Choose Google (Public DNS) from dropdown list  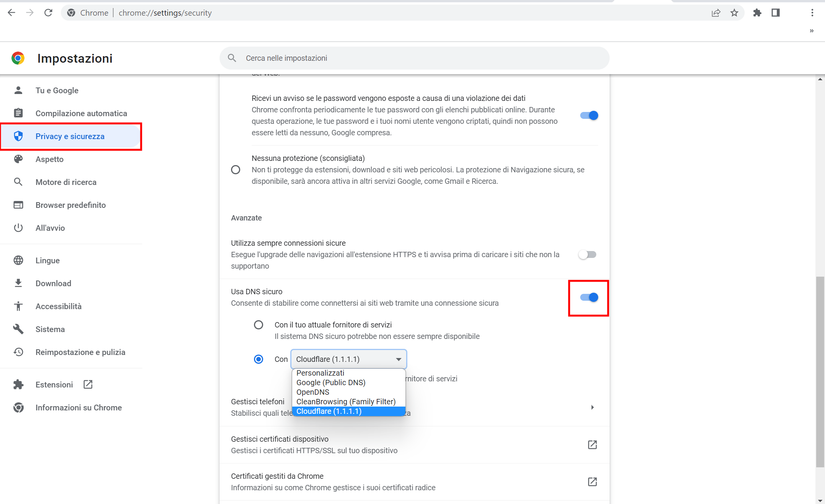pyautogui.click(x=330, y=382)
